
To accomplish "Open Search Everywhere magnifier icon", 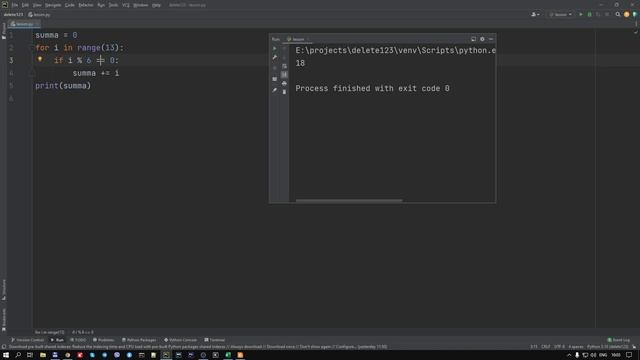I will tap(618, 15).
